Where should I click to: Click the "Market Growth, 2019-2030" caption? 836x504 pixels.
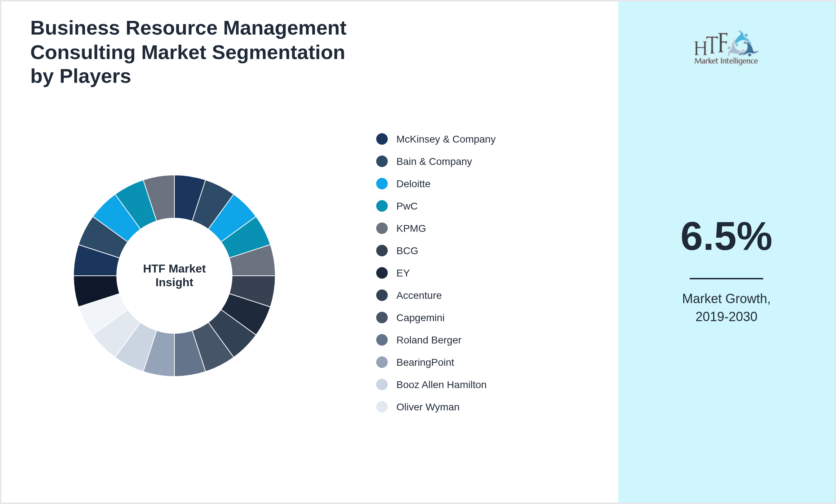point(726,308)
